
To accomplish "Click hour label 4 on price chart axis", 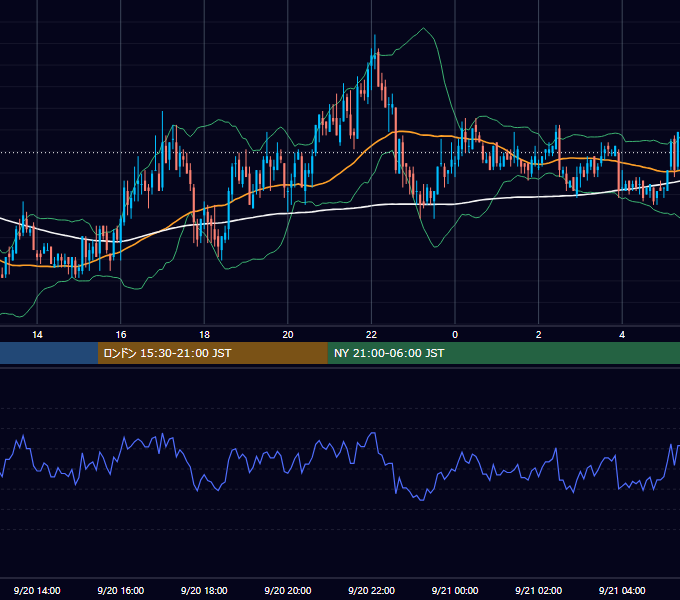I will tap(622, 335).
